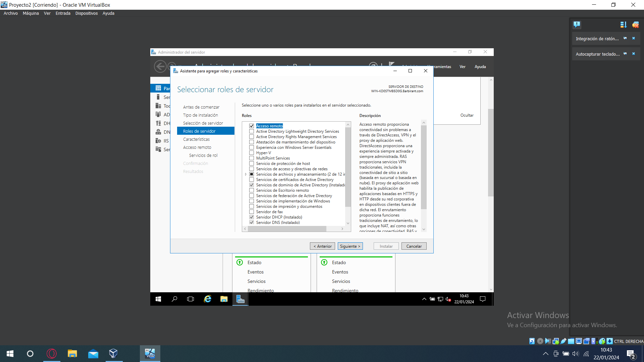
Task: Click Ocultar in Server Manager
Action: [467, 115]
